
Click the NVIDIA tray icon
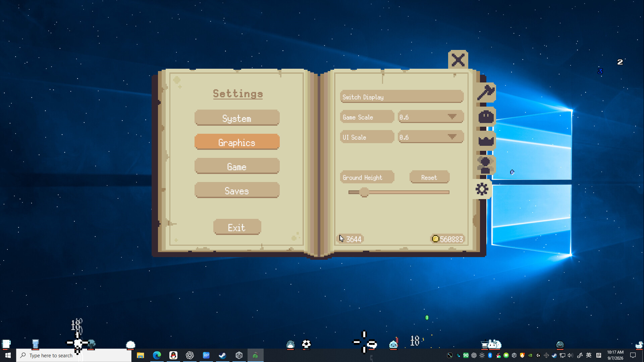530,355
